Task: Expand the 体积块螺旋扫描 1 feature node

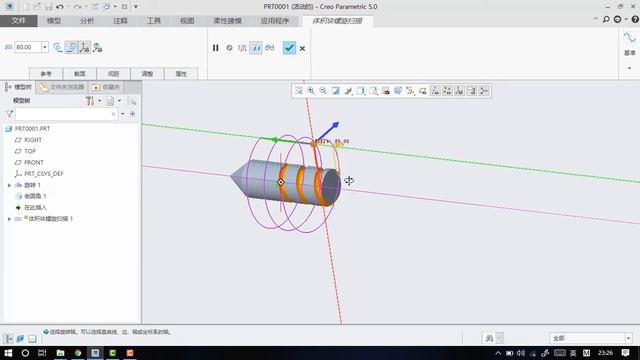Action: coord(9,219)
